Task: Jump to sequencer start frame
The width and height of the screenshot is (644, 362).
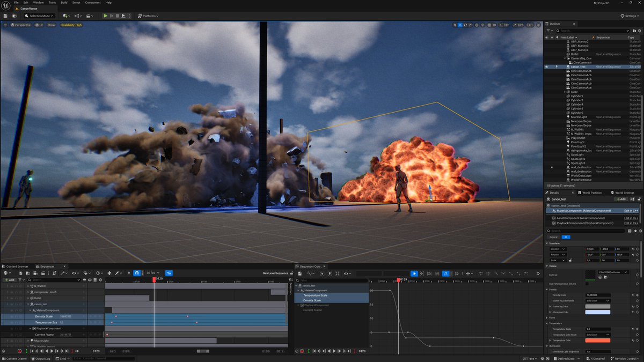Action: click(31, 351)
